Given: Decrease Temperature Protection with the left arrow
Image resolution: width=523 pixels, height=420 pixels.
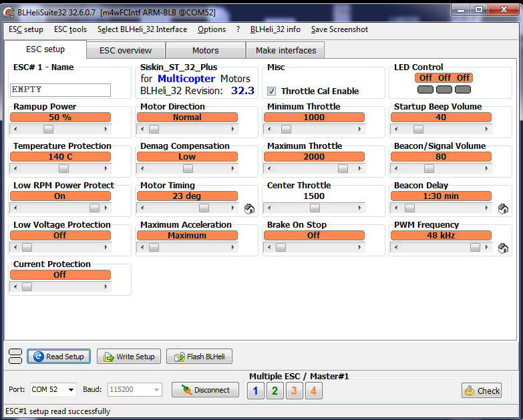Looking at the screenshot, I should click(15, 168).
